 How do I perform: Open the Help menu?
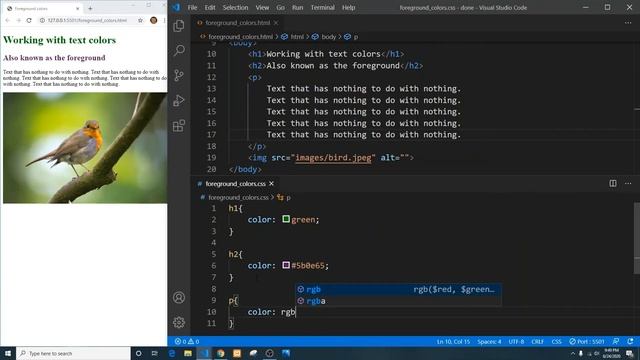pos(348,7)
